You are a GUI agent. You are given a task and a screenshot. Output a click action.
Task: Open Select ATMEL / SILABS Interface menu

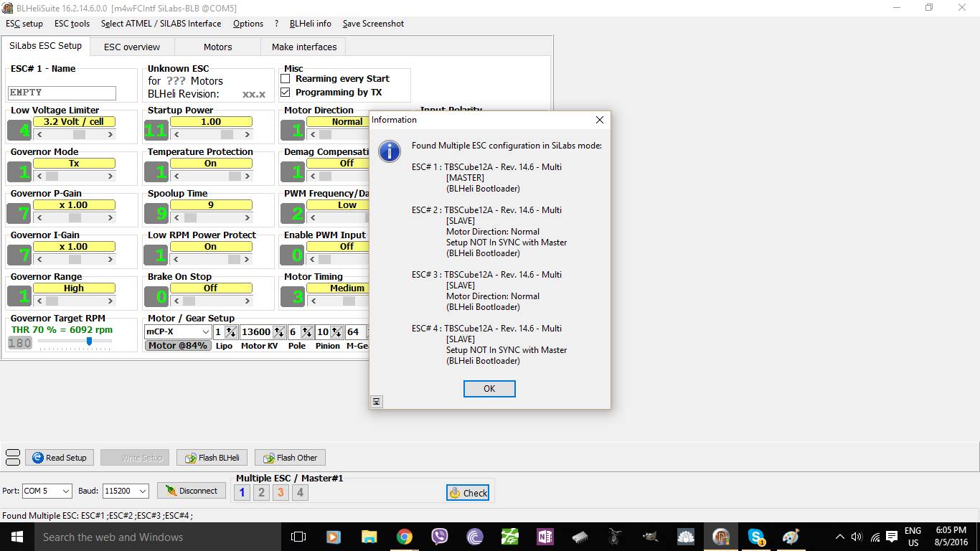click(161, 24)
